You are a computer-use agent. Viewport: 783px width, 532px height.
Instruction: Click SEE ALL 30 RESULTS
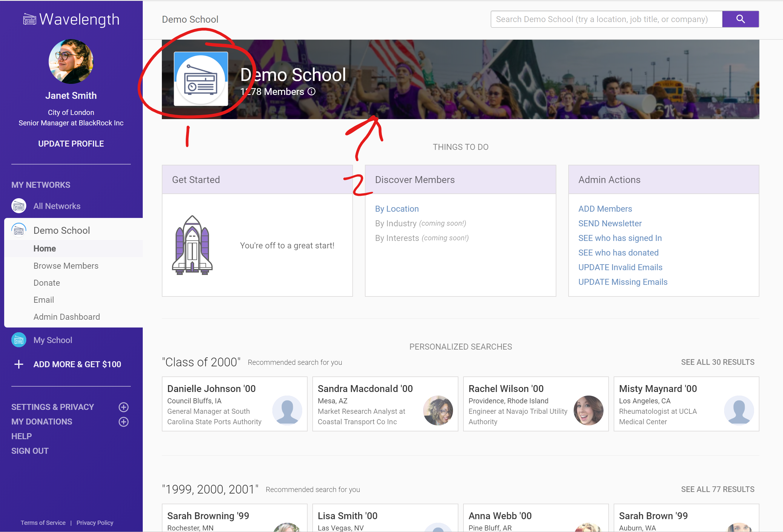[717, 362]
